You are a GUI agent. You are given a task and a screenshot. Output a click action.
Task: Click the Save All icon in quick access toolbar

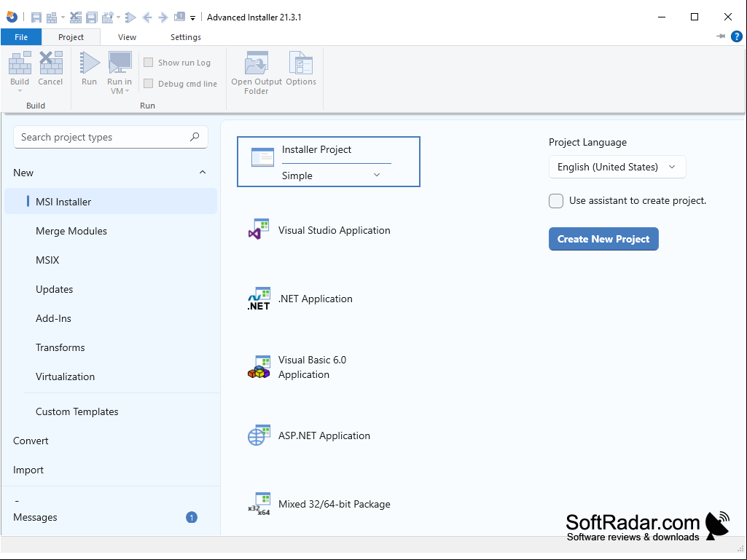tap(92, 17)
